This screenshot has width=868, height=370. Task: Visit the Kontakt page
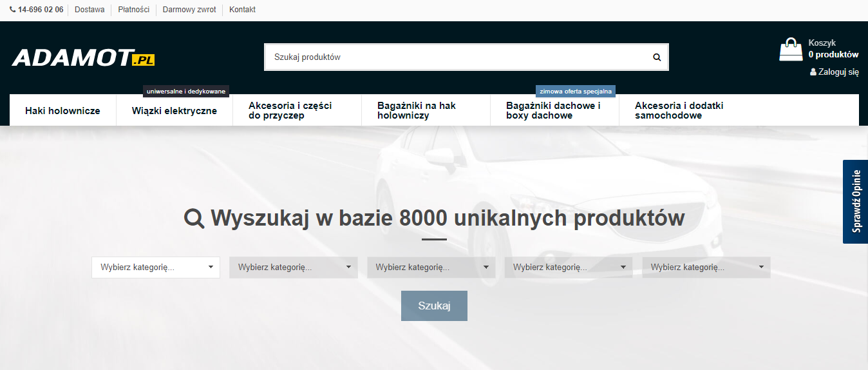[x=242, y=10]
